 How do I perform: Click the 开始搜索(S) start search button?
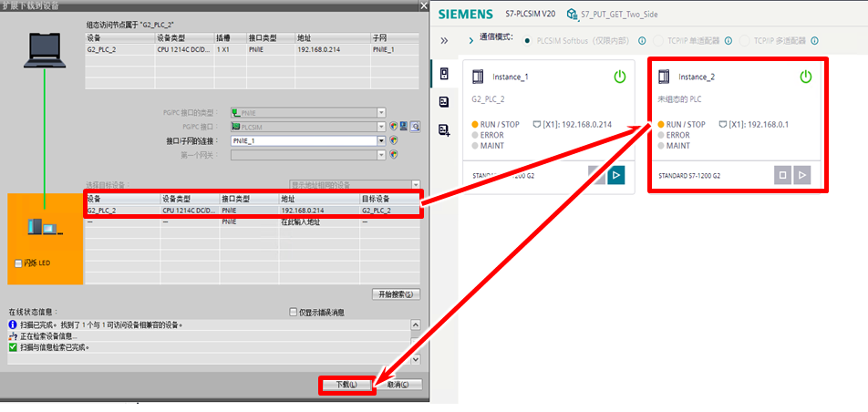point(398,294)
